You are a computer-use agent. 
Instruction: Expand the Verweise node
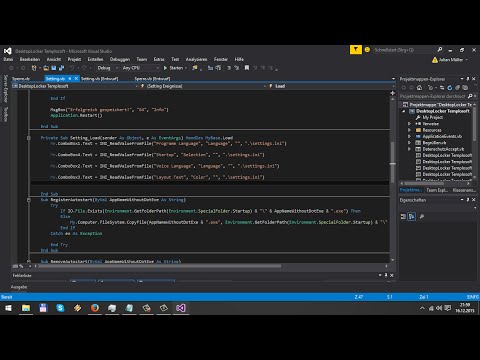click(409, 124)
